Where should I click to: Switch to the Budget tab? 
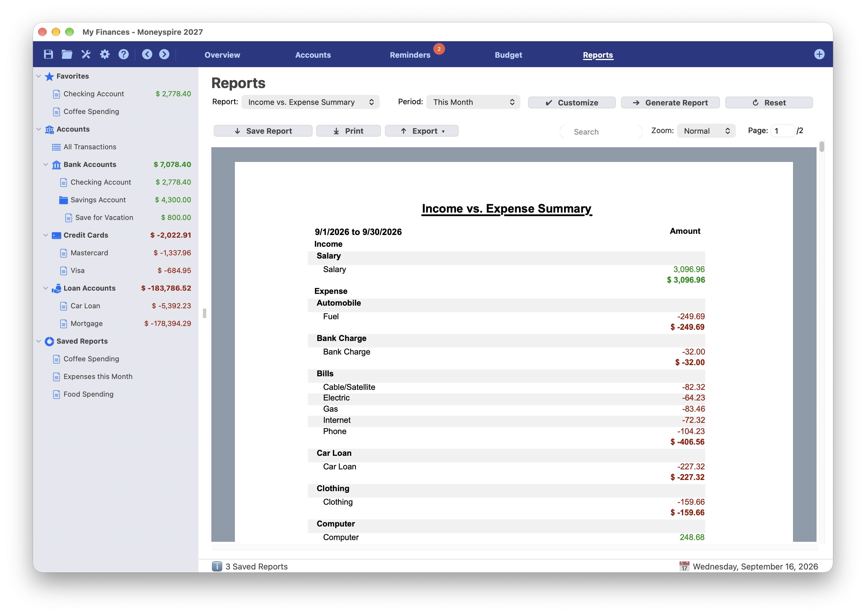click(x=508, y=55)
